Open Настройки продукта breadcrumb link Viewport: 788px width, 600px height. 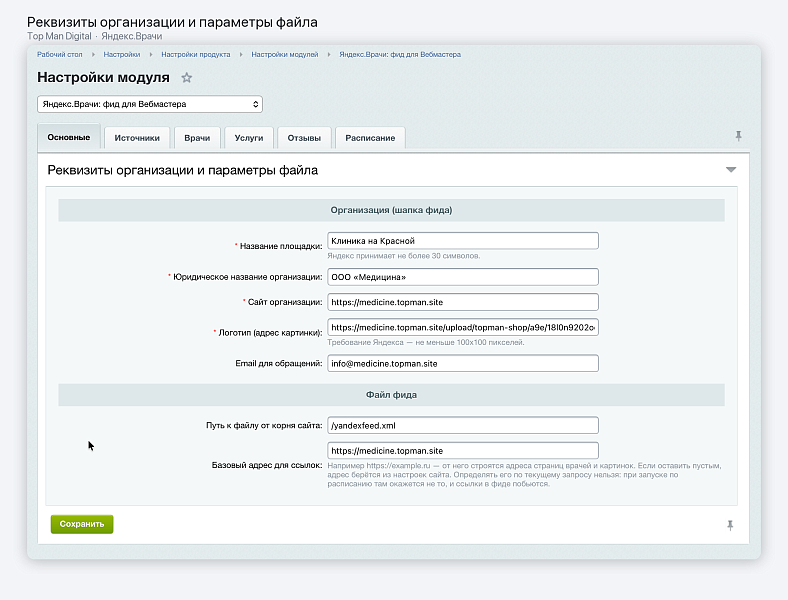(x=195, y=54)
